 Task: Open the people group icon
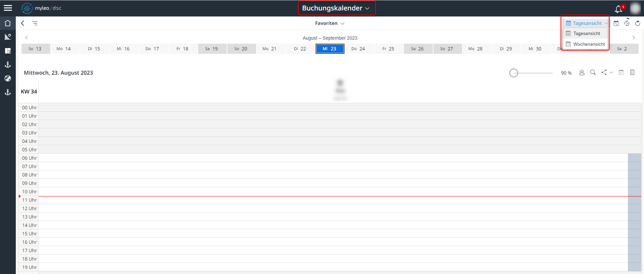[x=582, y=73]
